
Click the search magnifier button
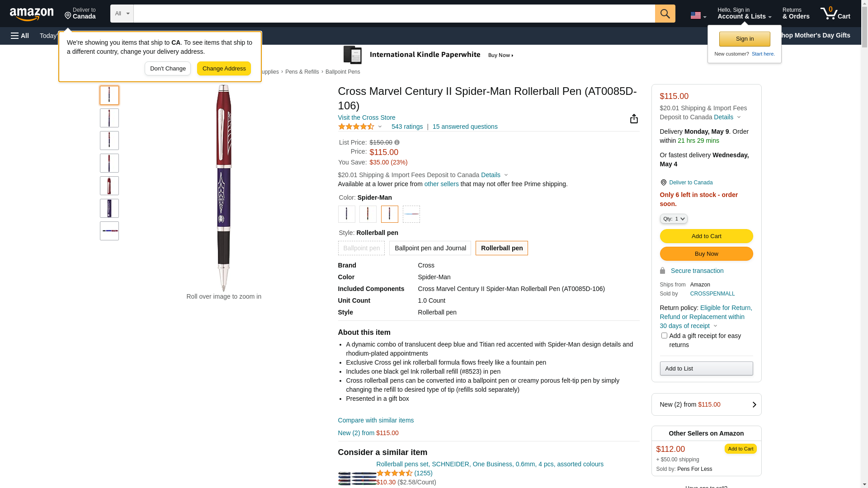[665, 14]
